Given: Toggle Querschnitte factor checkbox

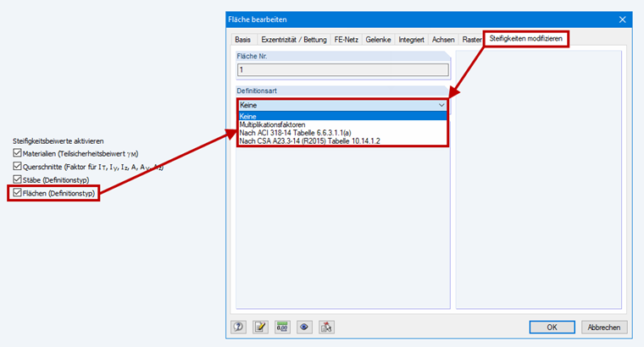Looking at the screenshot, I should (17, 166).
